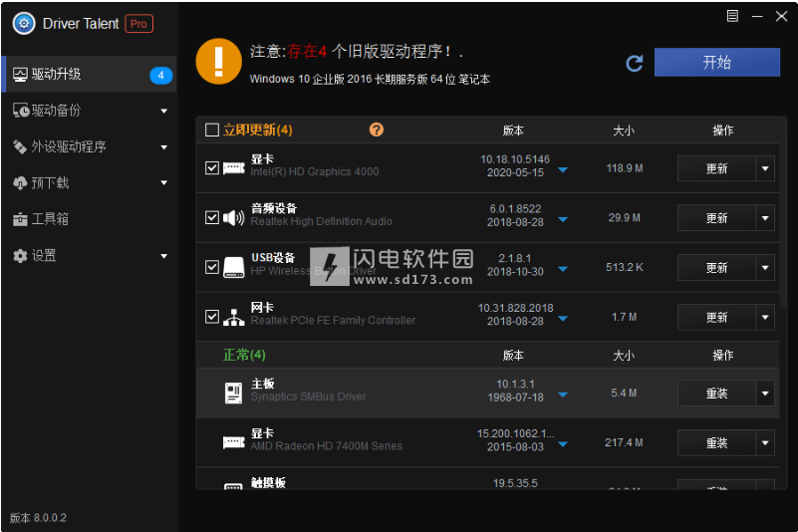Click the USB device drive icon

[233, 267]
